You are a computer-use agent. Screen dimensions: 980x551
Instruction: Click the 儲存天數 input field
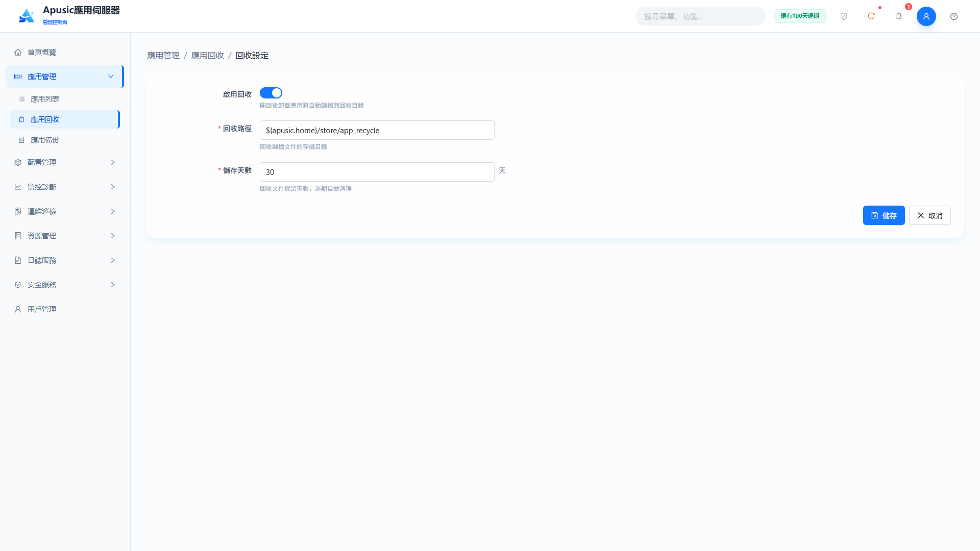coord(377,172)
